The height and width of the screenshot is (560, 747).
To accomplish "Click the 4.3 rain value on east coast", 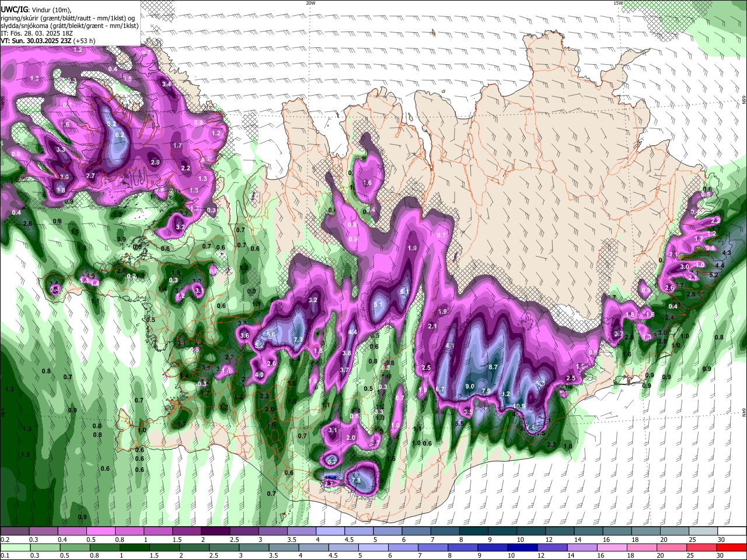I will tap(727, 253).
